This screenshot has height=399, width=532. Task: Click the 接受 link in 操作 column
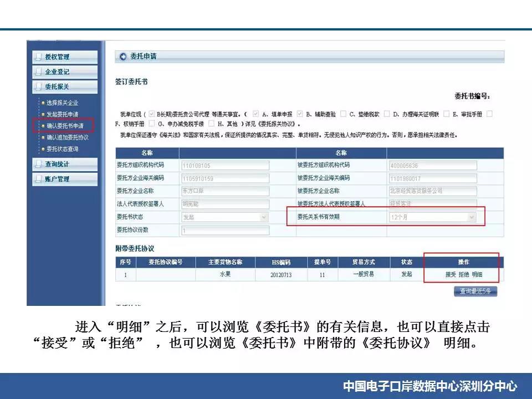click(x=451, y=274)
